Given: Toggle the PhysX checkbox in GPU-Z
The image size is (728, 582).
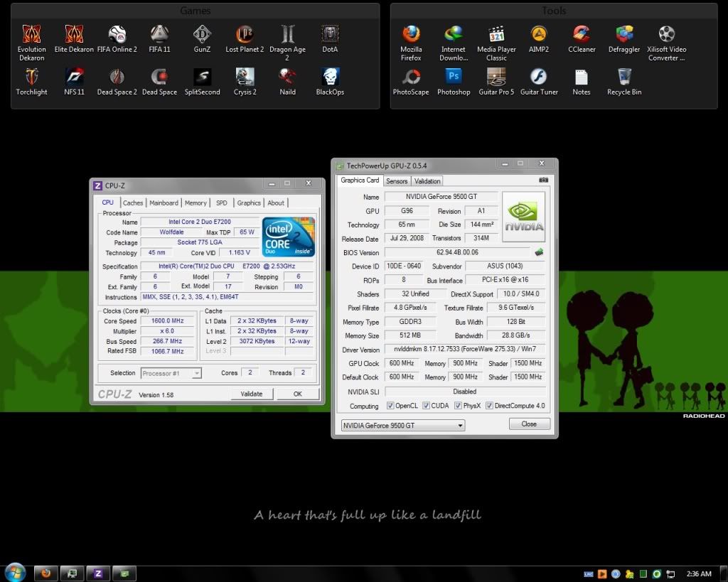Looking at the screenshot, I should 458,406.
